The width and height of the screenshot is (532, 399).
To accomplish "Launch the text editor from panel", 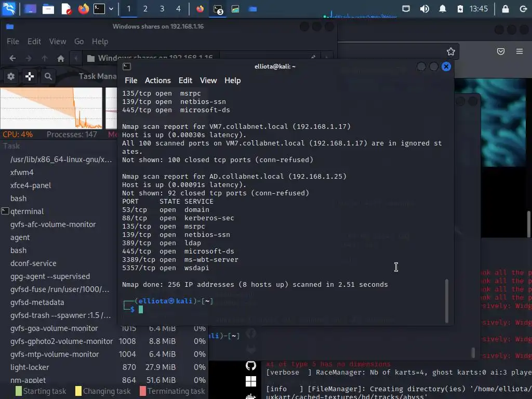I will [x=66, y=9].
